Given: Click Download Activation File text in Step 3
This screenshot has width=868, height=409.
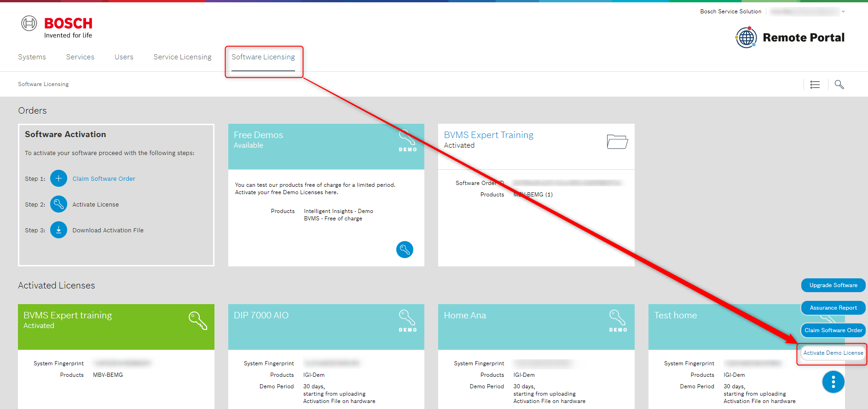Looking at the screenshot, I should (108, 230).
